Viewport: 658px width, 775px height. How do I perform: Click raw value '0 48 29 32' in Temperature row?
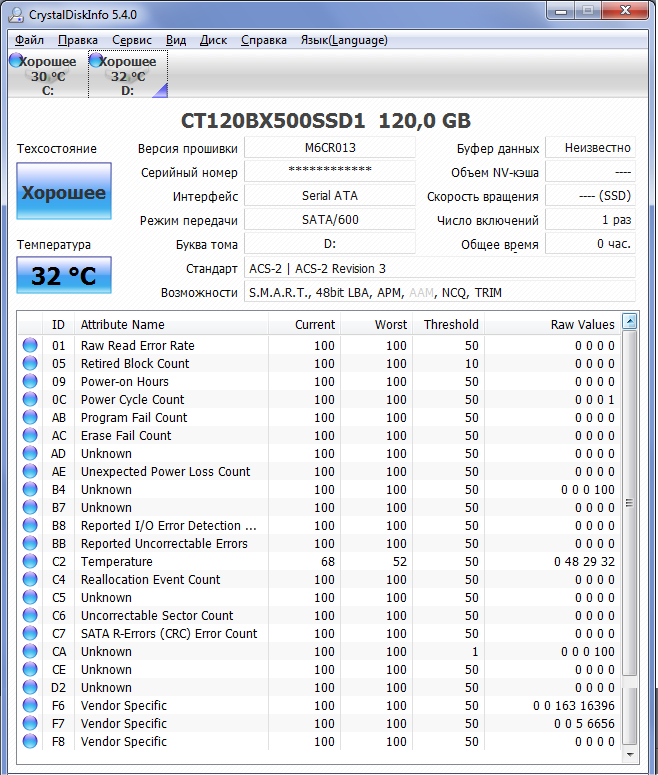coord(584,561)
